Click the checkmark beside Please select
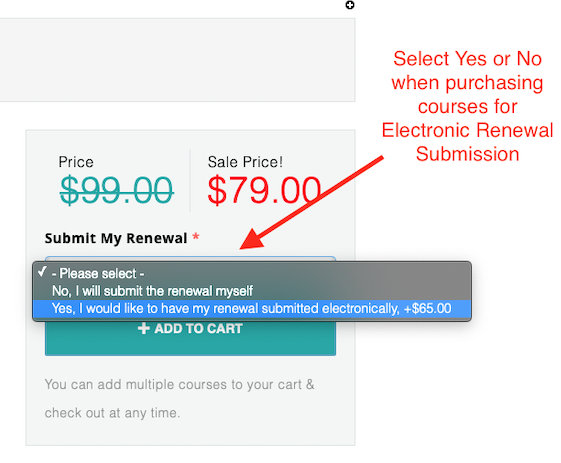561x463 pixels. point(42,272)
